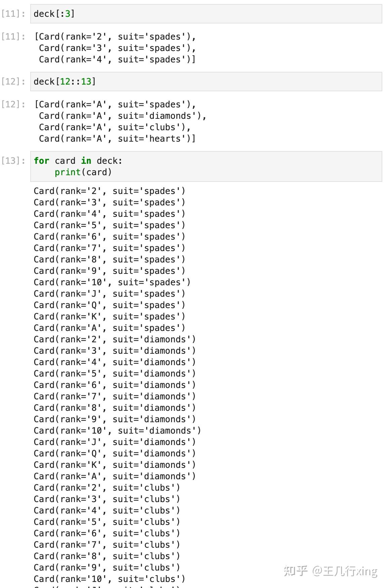Click printed line Card rank 'K' diamonds
Screen dimensions: 387x588
[114, 465]
